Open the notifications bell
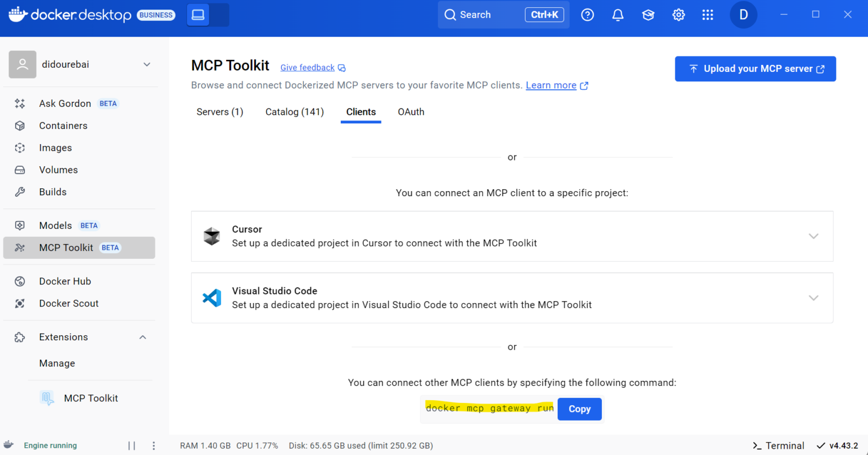This screenshot has width=868, height=455. 618,15
